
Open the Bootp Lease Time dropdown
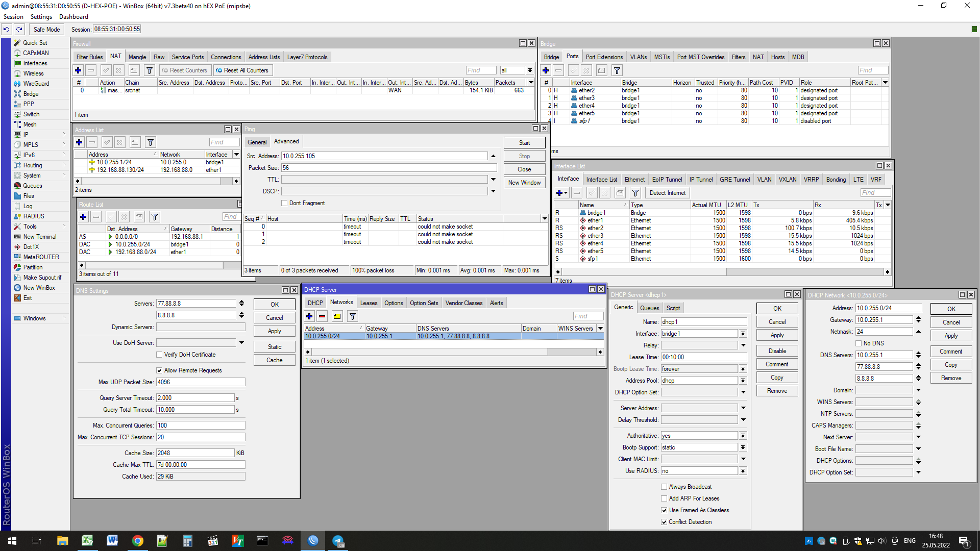tap(743, 369)
